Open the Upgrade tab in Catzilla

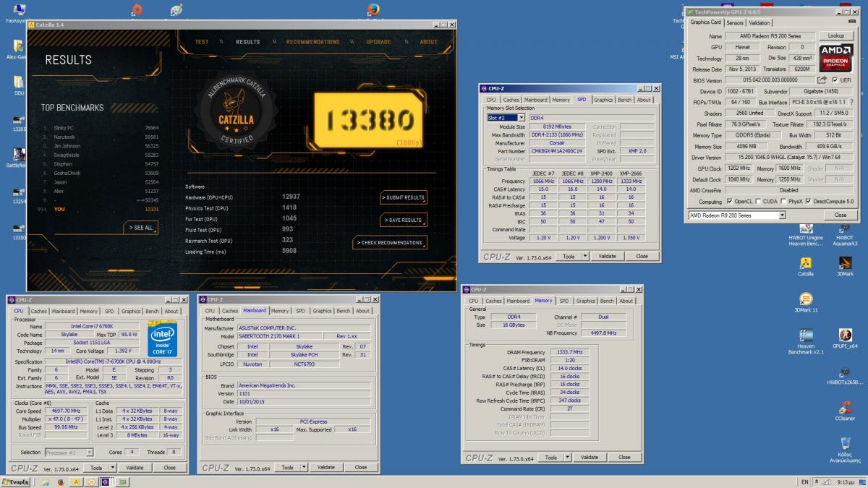tap(378, 42)
